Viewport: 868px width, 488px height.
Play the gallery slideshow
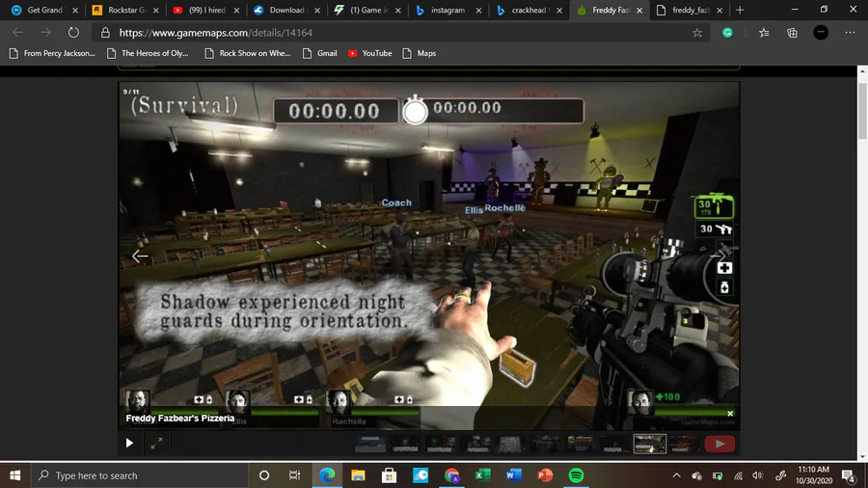[129, 444]
